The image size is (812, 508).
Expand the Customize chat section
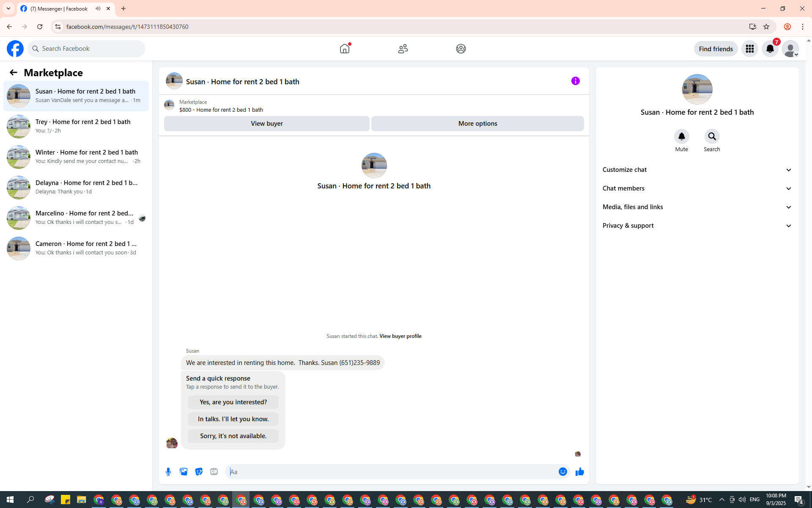tap(697, 170)
